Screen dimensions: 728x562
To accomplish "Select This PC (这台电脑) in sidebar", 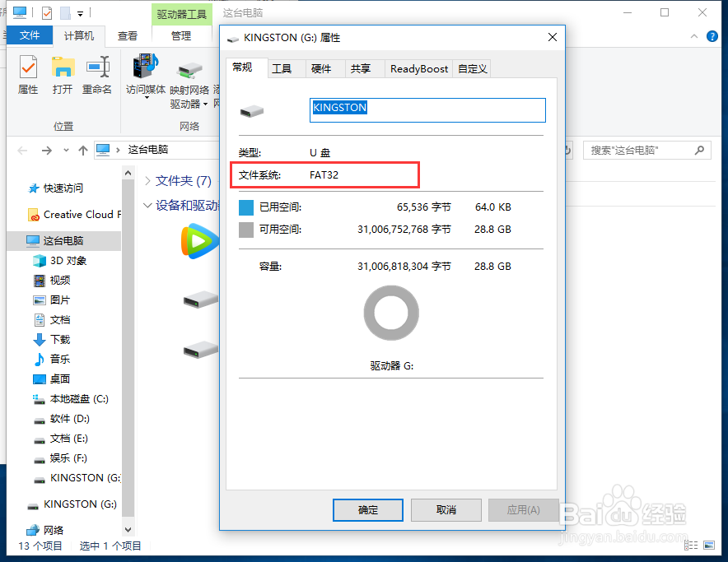I will (x=64, y=240).
